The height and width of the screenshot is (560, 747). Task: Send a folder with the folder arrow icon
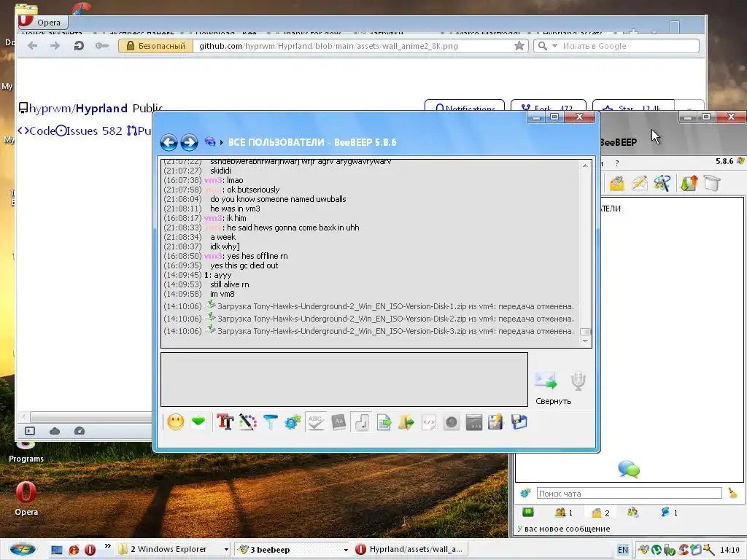(406, 422)
